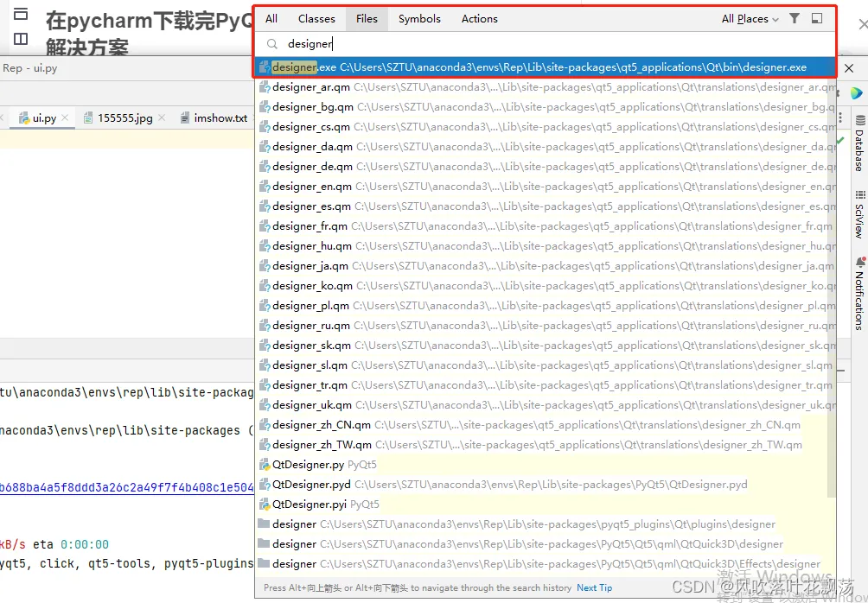
Task: Click the scrollbar of the search results
Action: [x=832, y=288]
